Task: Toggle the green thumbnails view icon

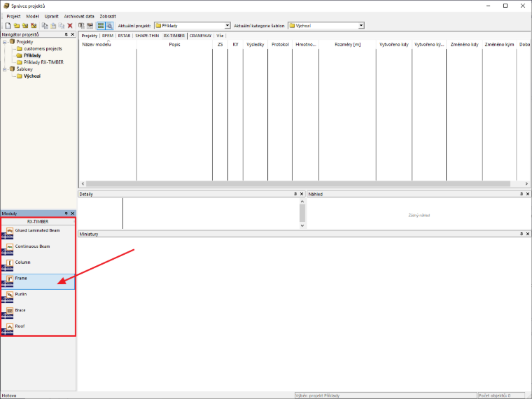Action: tap(101, 26)
